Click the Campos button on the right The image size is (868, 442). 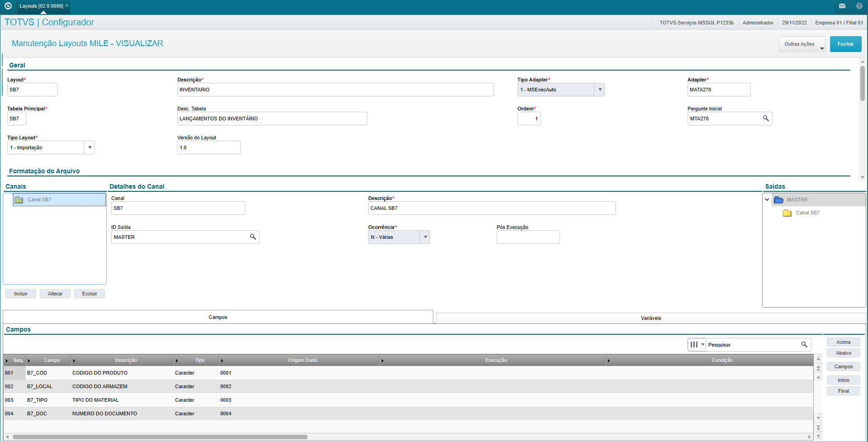[x=843, y=366]
